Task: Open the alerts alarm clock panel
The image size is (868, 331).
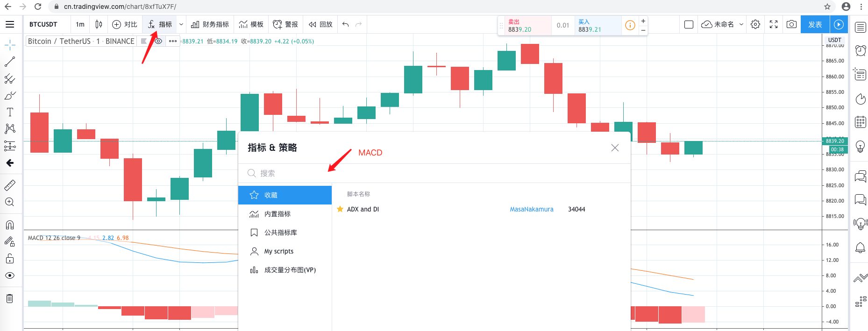Action: tap(860, 50)
